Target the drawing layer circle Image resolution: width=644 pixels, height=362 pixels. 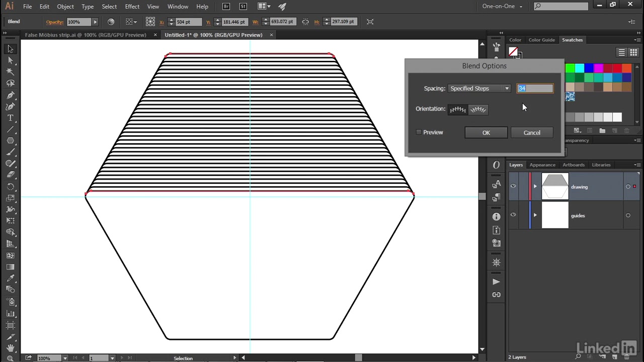click(x=628, y=187)
